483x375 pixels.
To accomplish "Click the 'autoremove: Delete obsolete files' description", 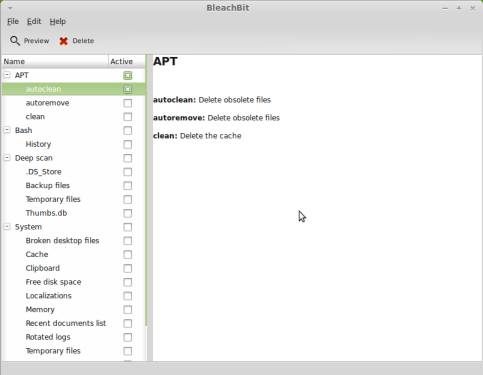I will tap(216, 118).
